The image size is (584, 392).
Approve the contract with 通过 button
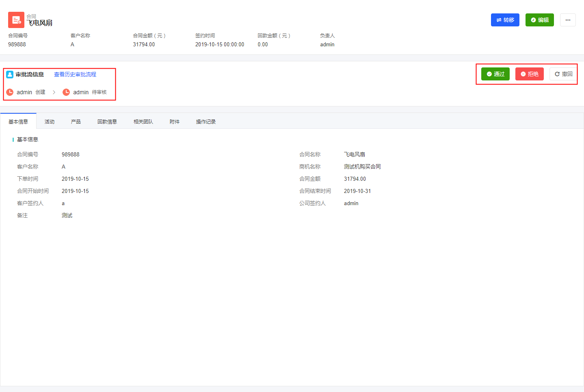pyautogui.click(x=495, y=74)
